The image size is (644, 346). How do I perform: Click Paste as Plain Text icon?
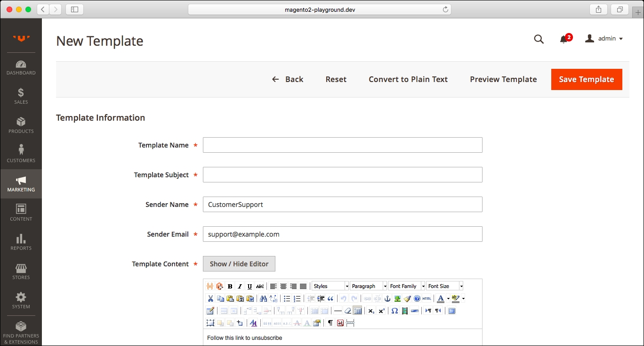tap(240, 298)
